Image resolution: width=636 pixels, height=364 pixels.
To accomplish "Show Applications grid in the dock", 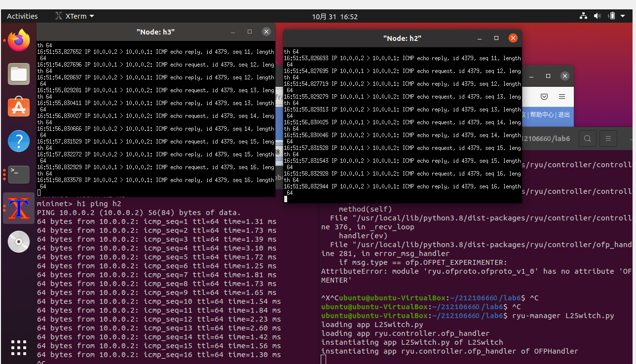I will [x=19, y=347].
